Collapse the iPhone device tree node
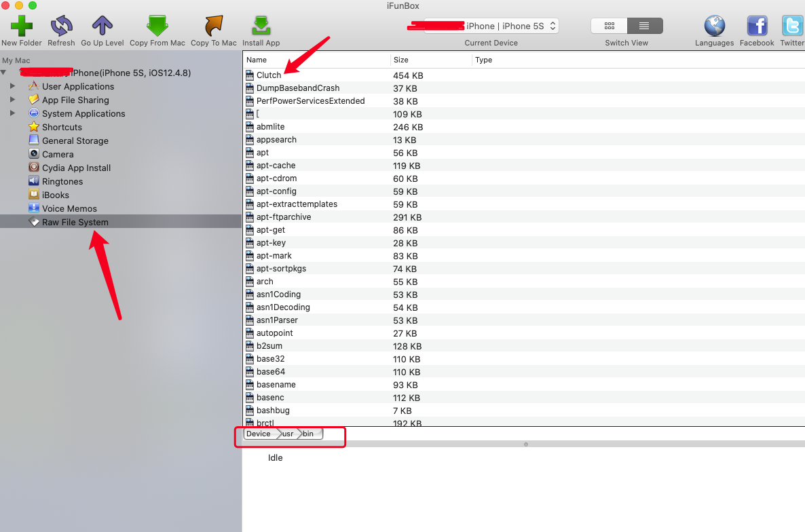 coord(4,73)
